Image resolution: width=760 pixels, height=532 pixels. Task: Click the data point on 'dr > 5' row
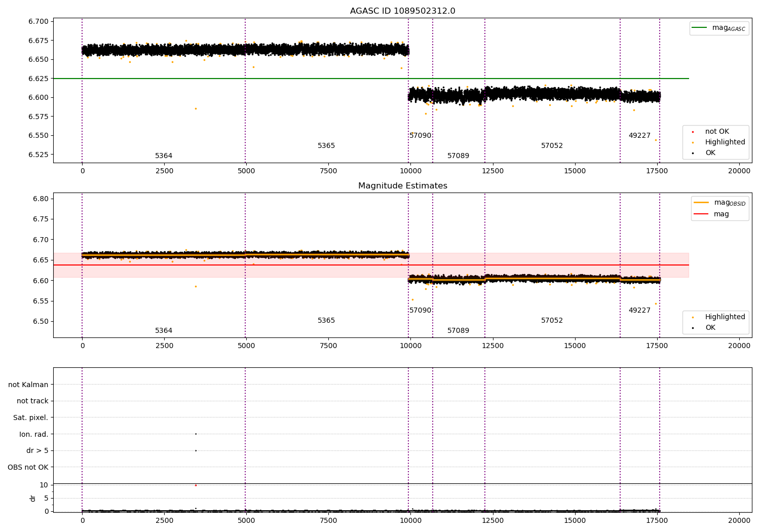[x=196, y=450]
